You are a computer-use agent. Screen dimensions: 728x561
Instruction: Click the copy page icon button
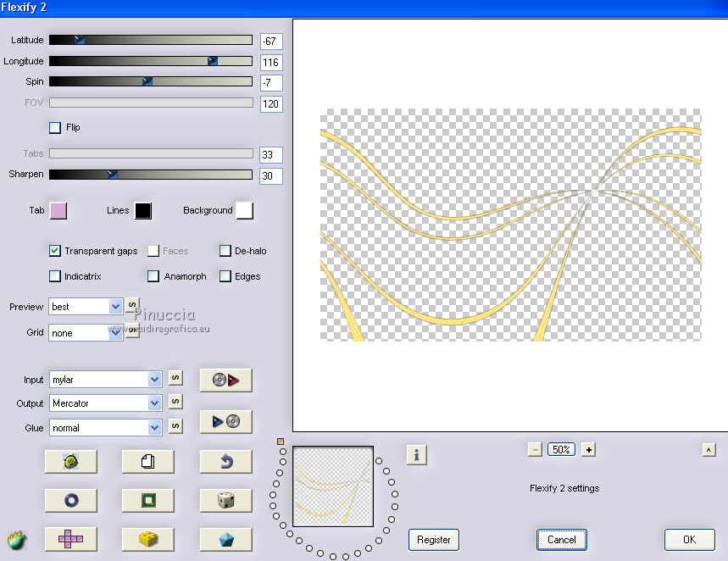tap(148, 462)
